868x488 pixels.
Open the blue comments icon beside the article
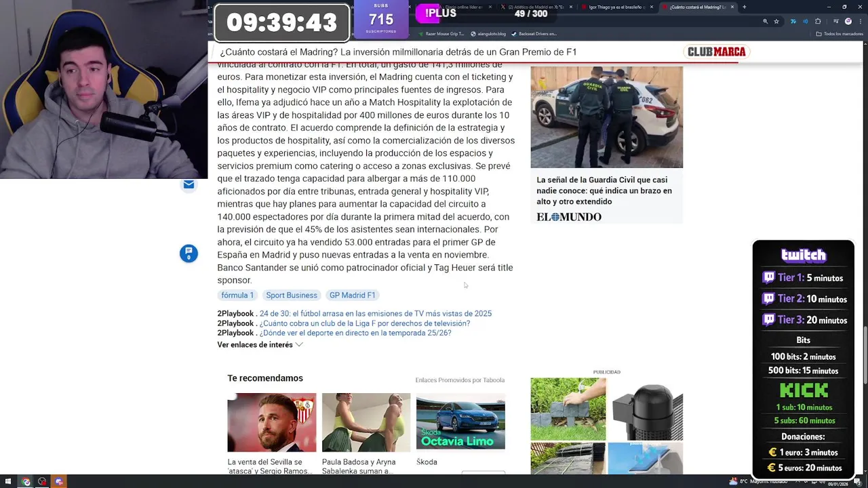(x=189, y=253)
